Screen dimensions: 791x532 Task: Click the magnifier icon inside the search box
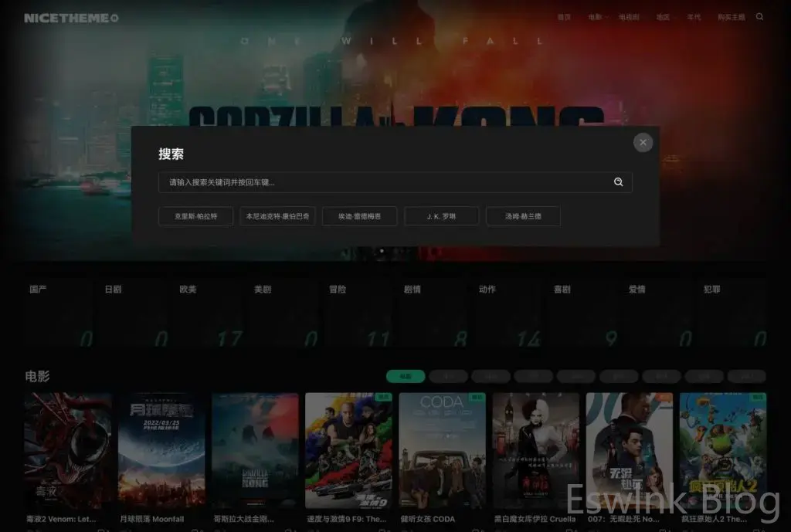618,182
